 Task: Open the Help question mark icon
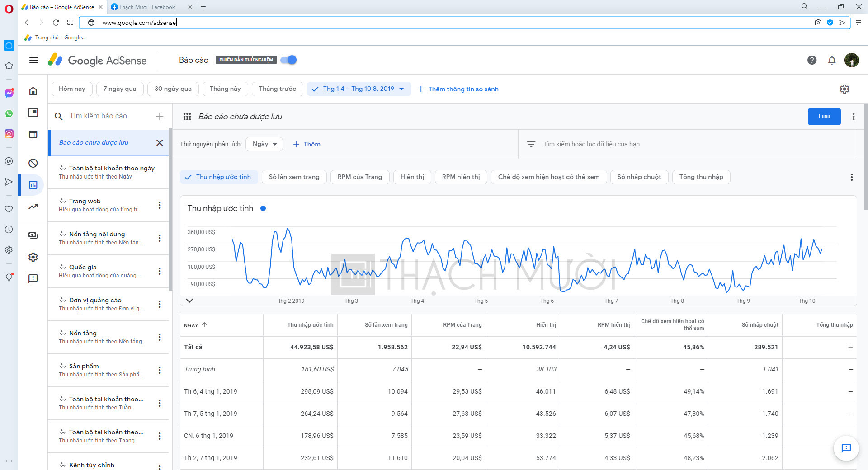point(812,60)
